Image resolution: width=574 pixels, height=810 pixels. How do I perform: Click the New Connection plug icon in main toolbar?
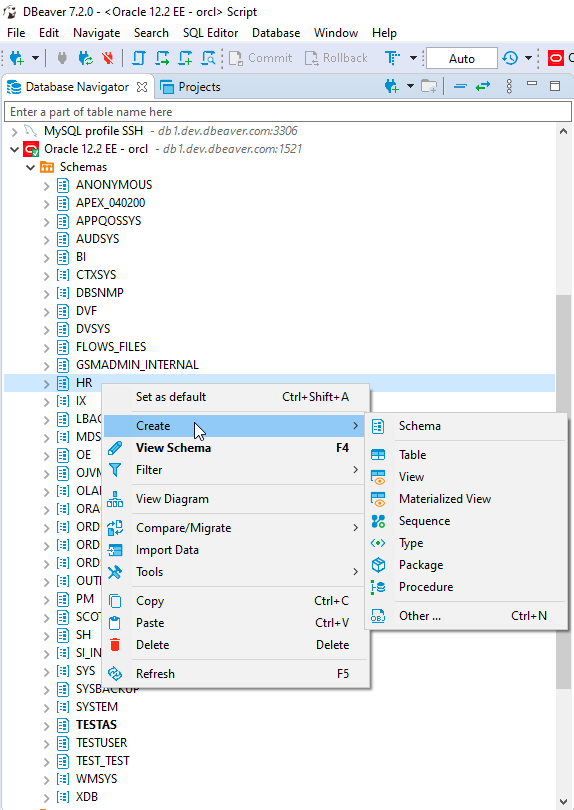17,58
